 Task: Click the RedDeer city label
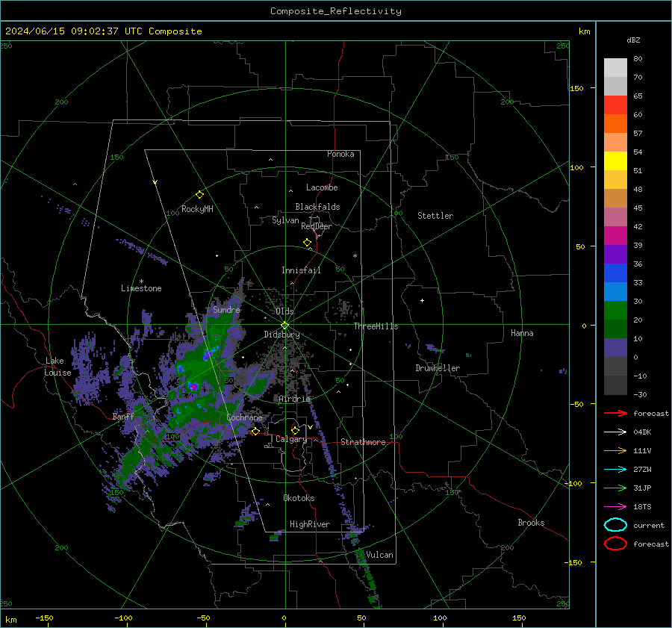point(317,226)
